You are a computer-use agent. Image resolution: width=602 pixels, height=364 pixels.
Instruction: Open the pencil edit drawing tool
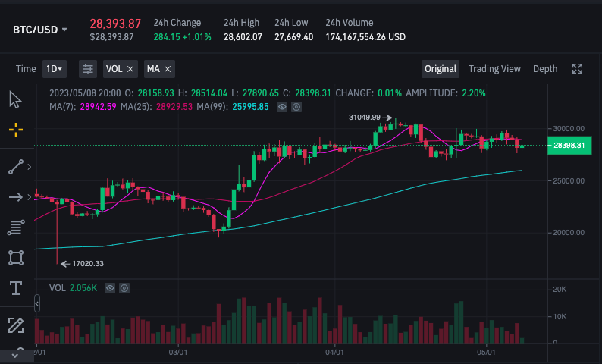click(15, 325)
